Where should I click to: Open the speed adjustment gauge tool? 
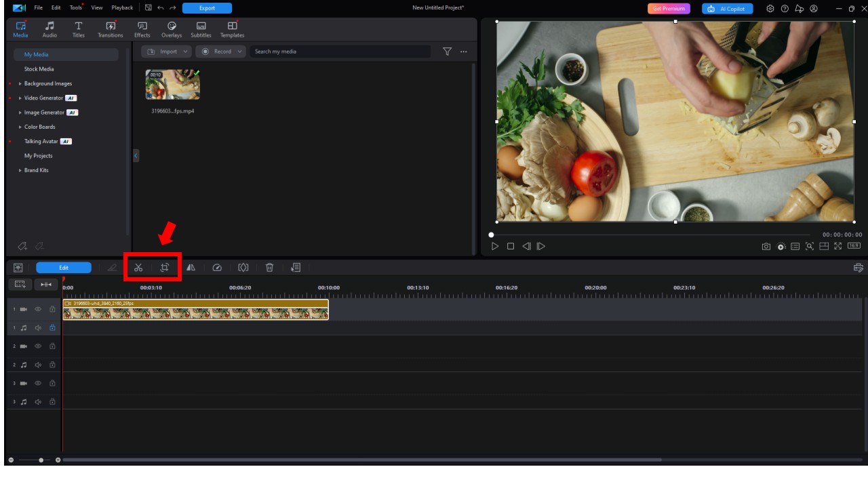tap(217, 268)
